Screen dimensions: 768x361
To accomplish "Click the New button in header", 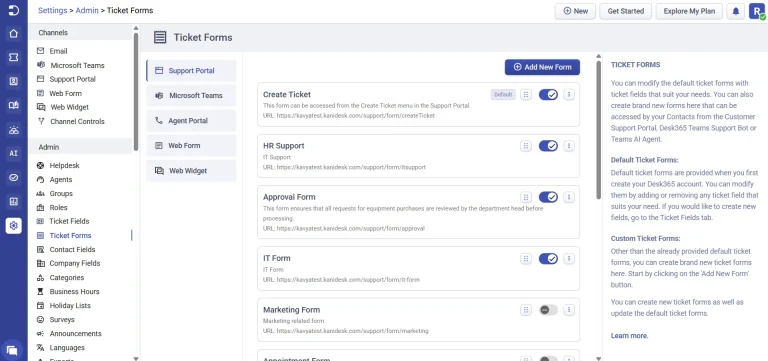I will tap(575, 11).
